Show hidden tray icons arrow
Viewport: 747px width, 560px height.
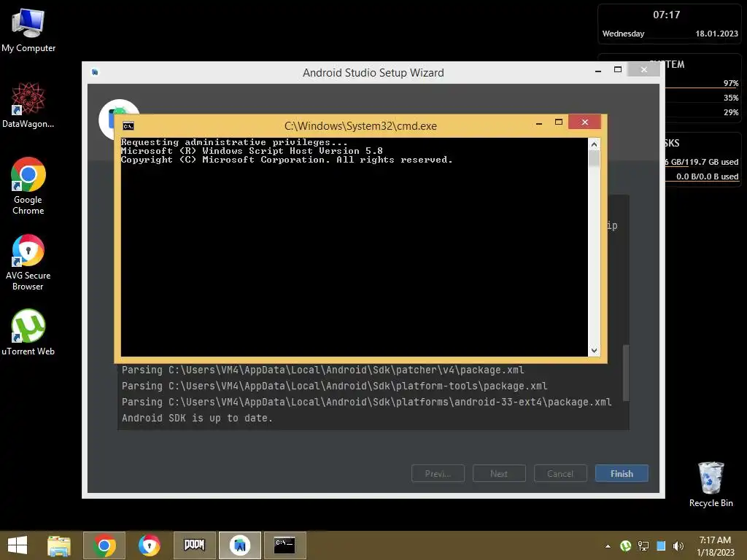point(608,546)
